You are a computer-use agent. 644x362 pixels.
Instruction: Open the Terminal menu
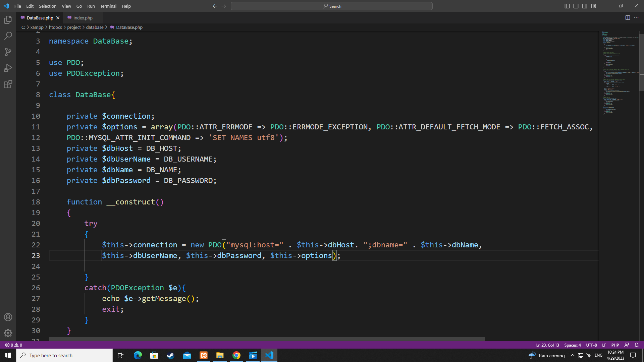tap(108, 6)
